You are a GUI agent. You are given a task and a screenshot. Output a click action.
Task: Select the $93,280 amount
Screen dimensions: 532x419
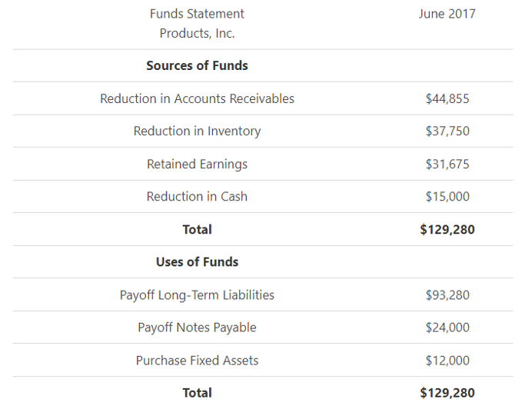pyautogui.click(x=447, y=295)
